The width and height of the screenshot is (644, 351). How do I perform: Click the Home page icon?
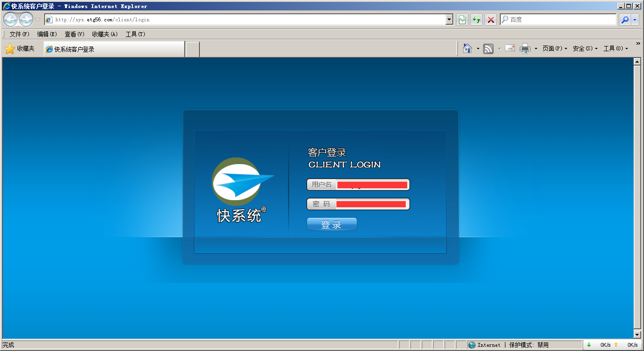tap(467, 48)
